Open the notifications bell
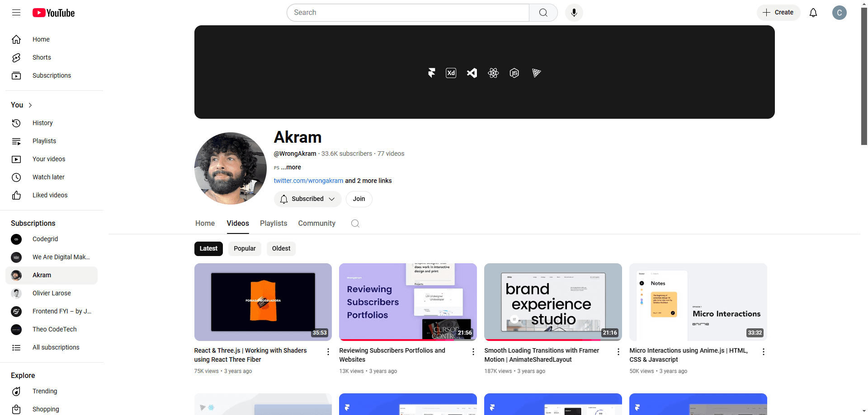The image size is (868, 415). [813, 13]
